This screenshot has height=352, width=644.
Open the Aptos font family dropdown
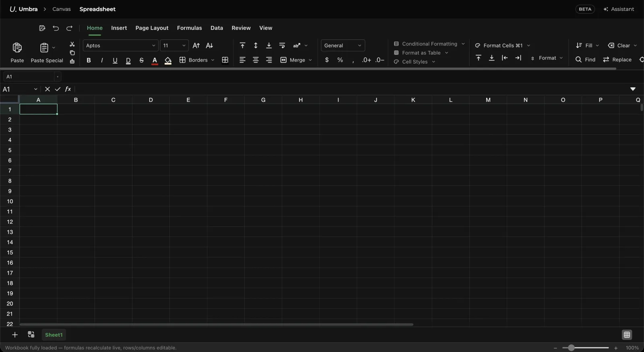click(121, 45)
